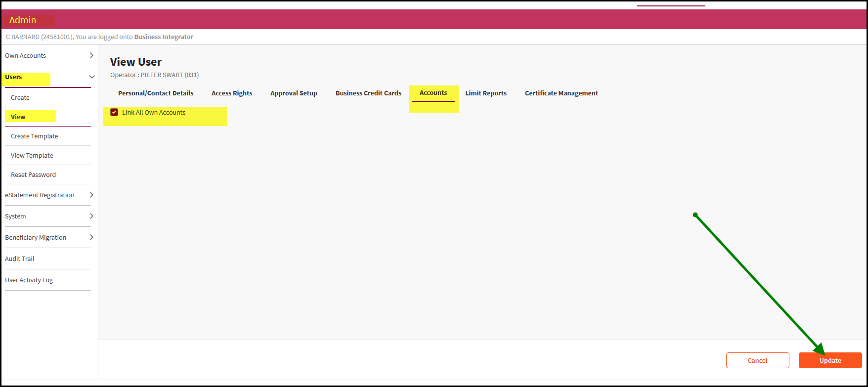
Task: Select Create under Users menu
Action: tap(20, 97)
